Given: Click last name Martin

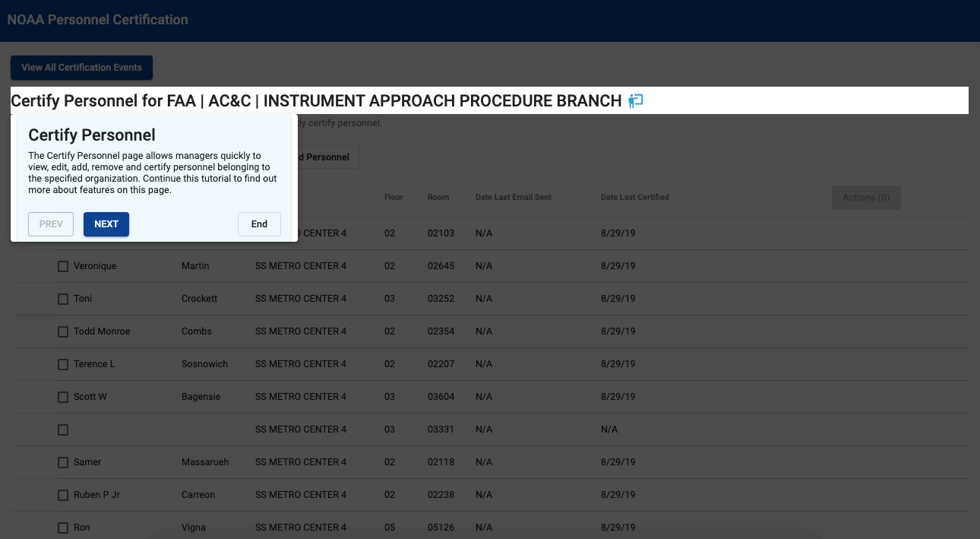Looking at the screenshot, I should pos(196,266).
